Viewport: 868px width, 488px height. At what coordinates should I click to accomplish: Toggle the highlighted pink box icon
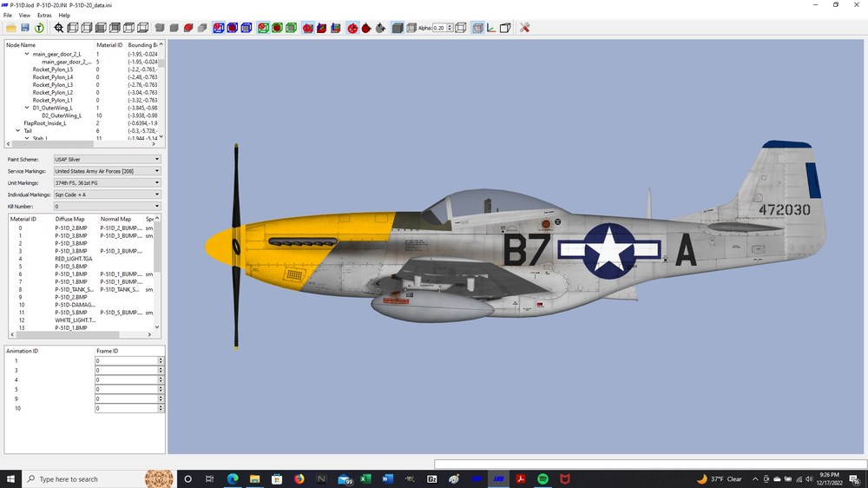(x=477, y=28)
